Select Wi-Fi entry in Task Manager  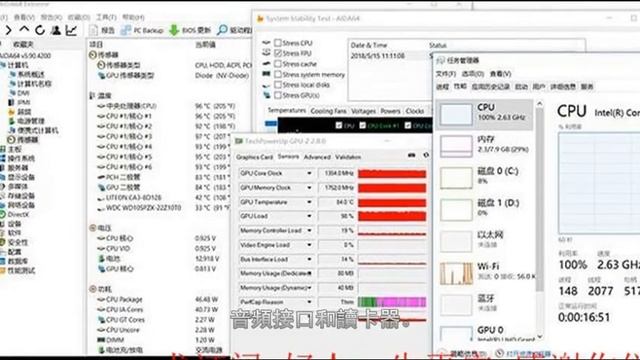point(484,273)
